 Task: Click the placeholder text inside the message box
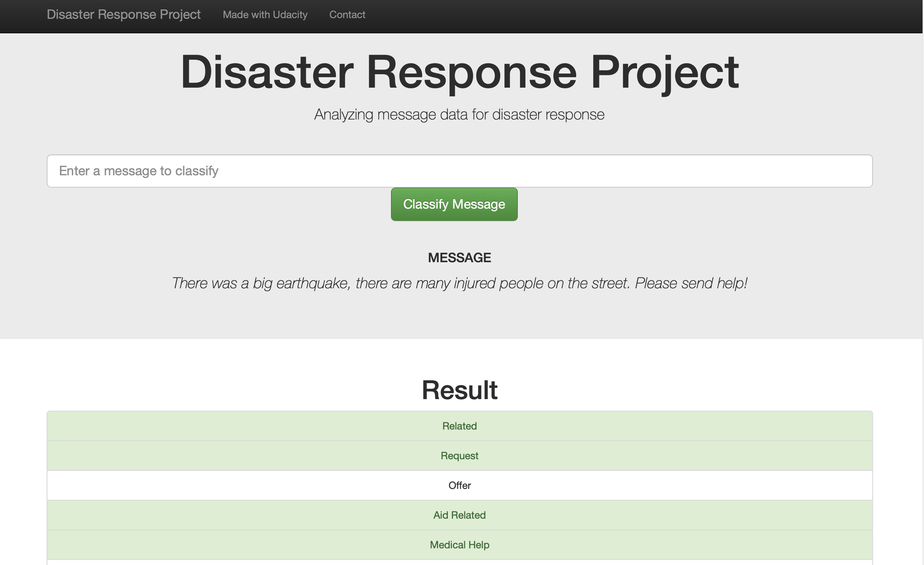pyautogui.click(x=138, y=171)
